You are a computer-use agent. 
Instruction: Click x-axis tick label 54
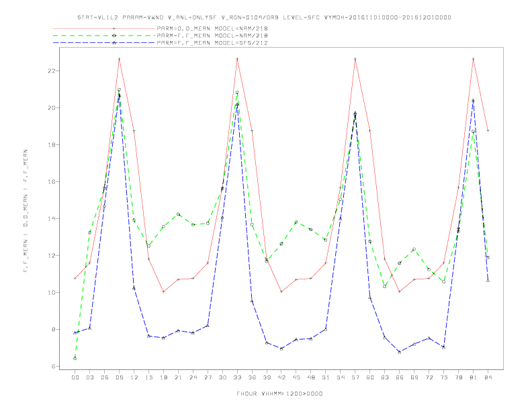[x=341, y=377]
